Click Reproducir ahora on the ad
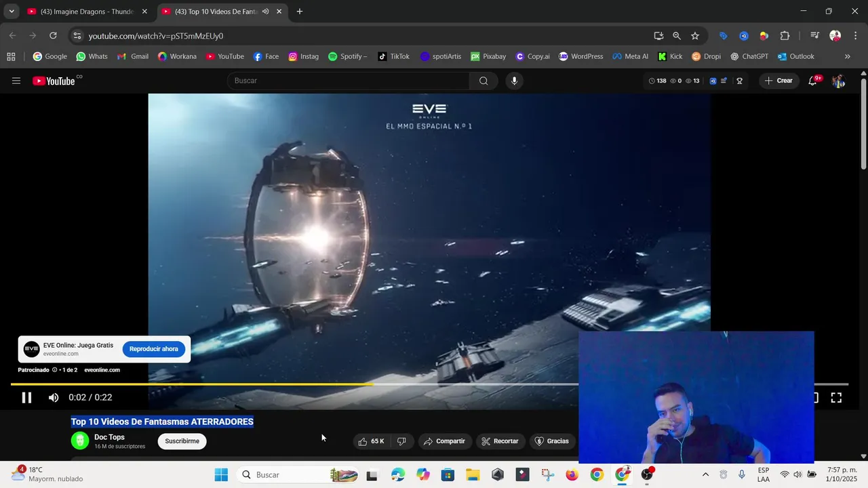868x488 pixels. point(154,349)
